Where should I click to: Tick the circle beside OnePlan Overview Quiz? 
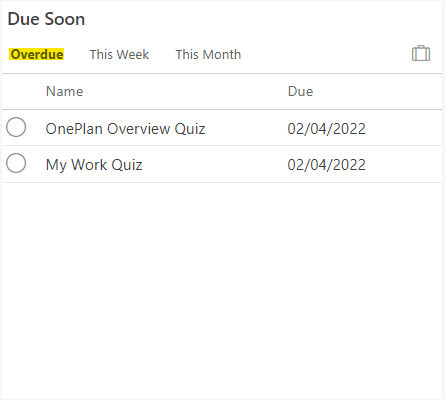[16, 127]
